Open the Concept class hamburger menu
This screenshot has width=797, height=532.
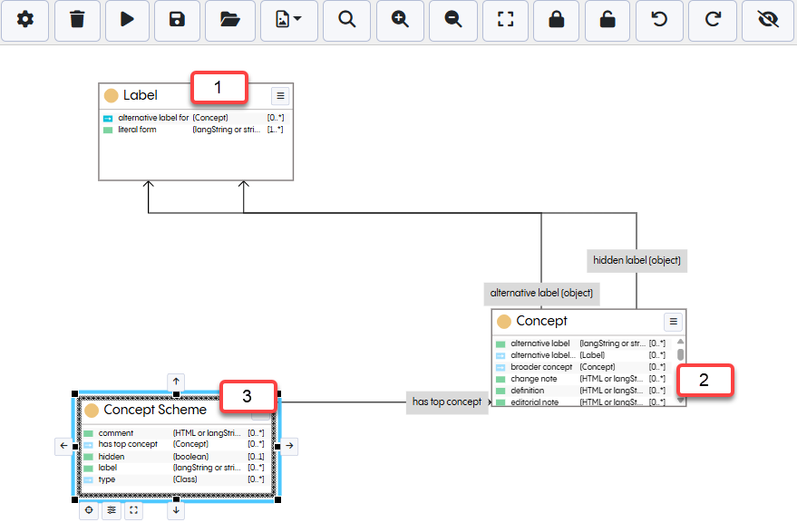coord(674,322)
